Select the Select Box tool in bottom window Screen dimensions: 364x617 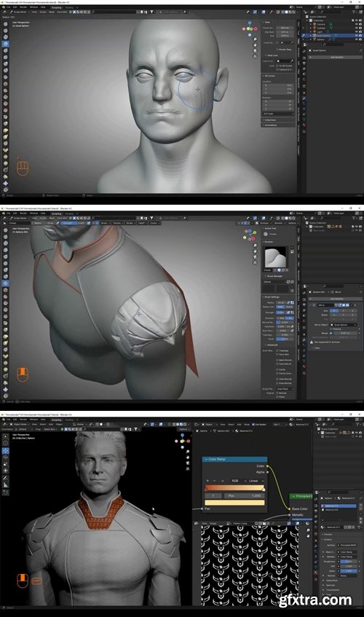click(x=6, y=436)
